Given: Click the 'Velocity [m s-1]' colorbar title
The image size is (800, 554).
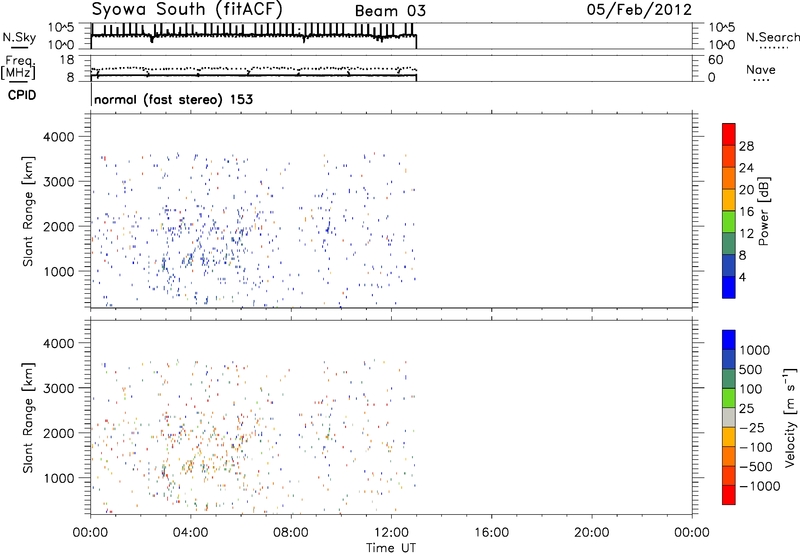Looking at the screenshot, I should pos(790,417).
